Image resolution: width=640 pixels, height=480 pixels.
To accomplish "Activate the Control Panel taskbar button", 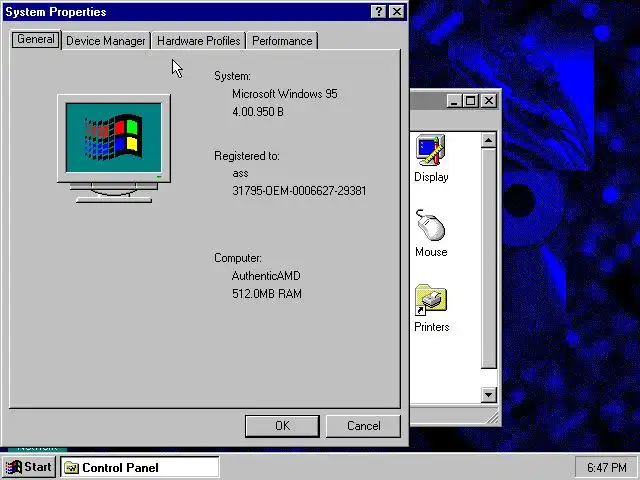I will pyautogui.click(x=140, y=467).
